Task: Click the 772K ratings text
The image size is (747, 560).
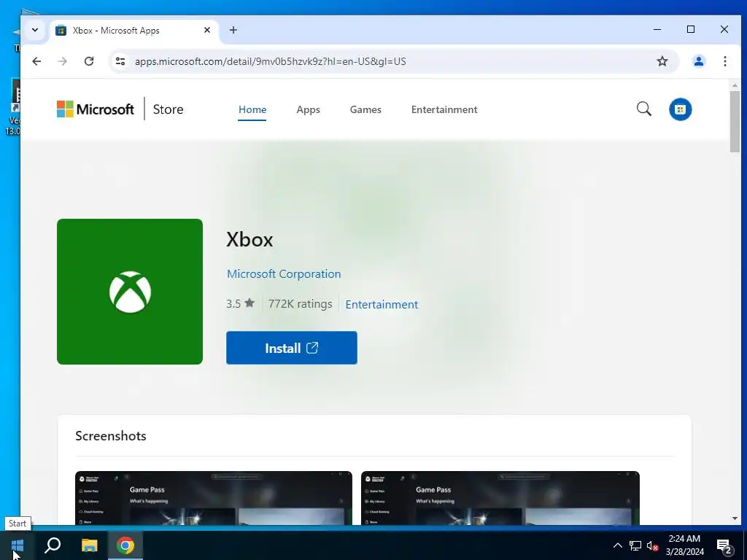Action: [300, 304]
